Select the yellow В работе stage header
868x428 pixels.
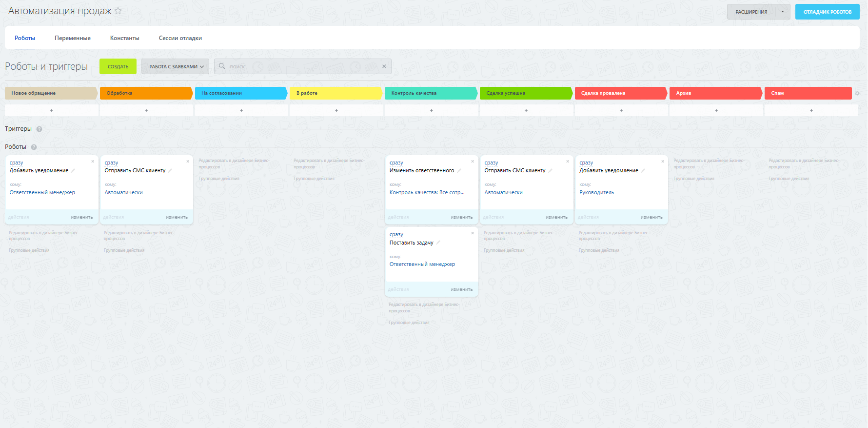[336, 93]
